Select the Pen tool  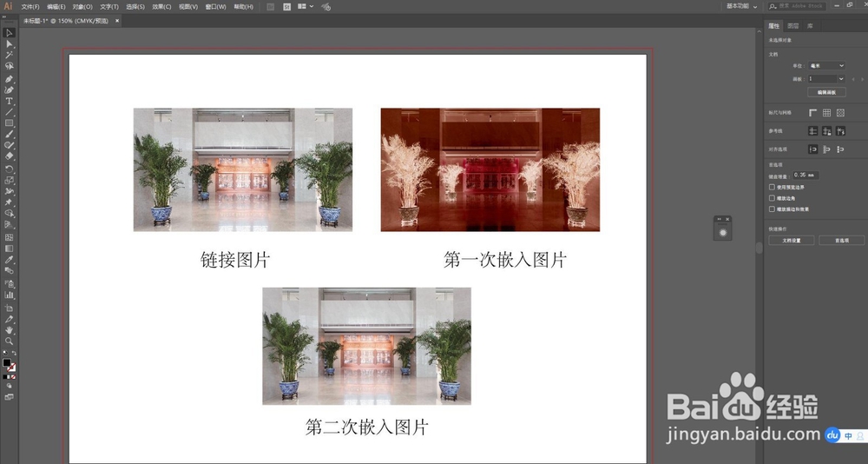click(10, 79)
